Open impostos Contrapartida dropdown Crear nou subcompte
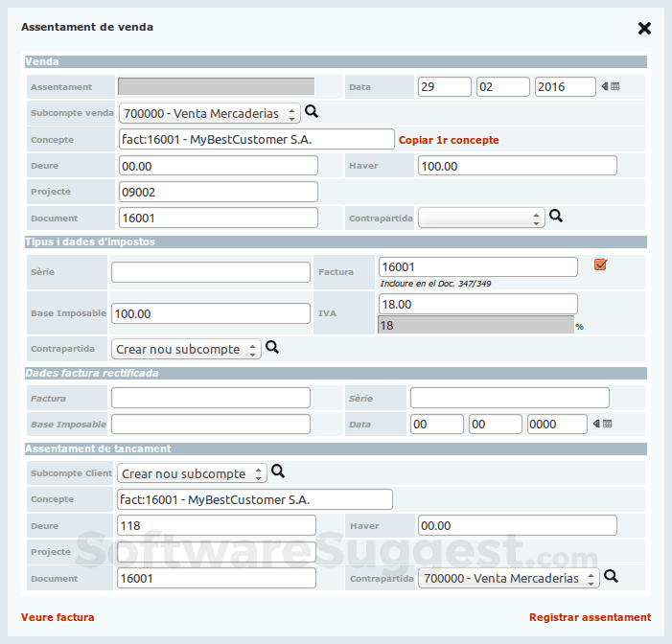 186,349
